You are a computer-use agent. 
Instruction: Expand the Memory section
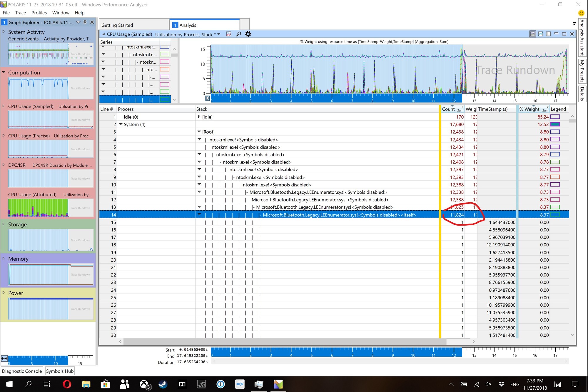(4, 258)
